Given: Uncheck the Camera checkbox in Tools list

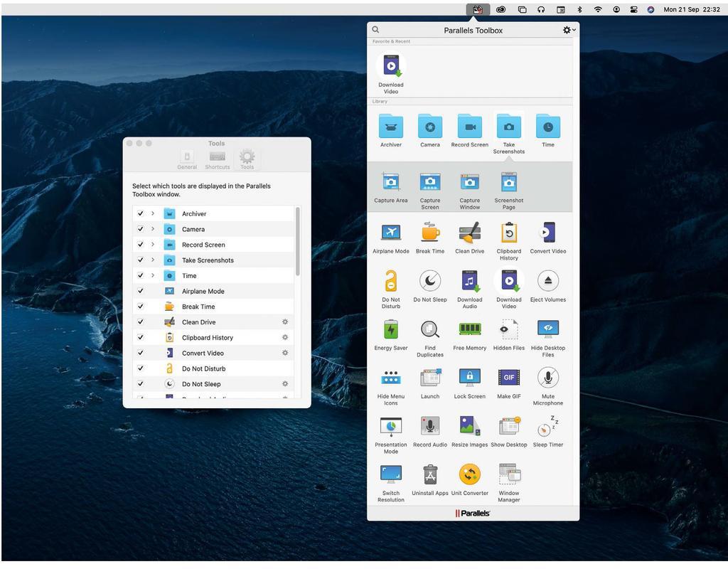Looking at the screenshot, I should point(140,229).
